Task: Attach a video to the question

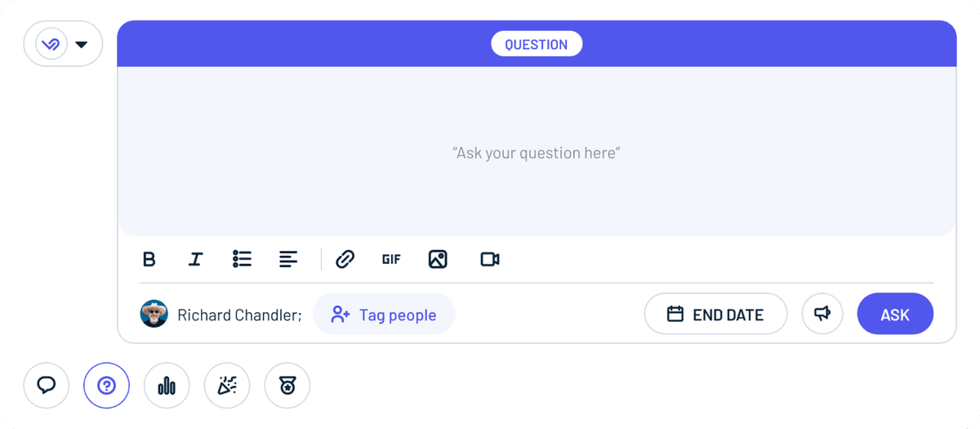Action: click(490, 259)
